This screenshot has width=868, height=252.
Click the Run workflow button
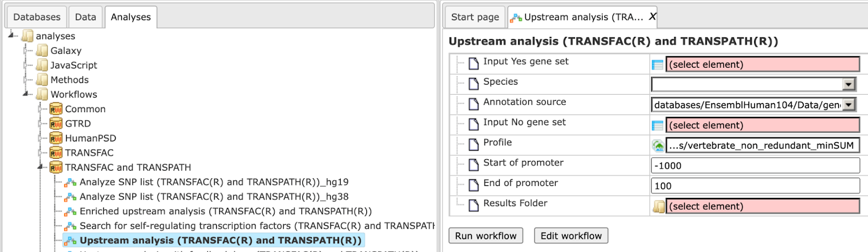click(486, 236)
